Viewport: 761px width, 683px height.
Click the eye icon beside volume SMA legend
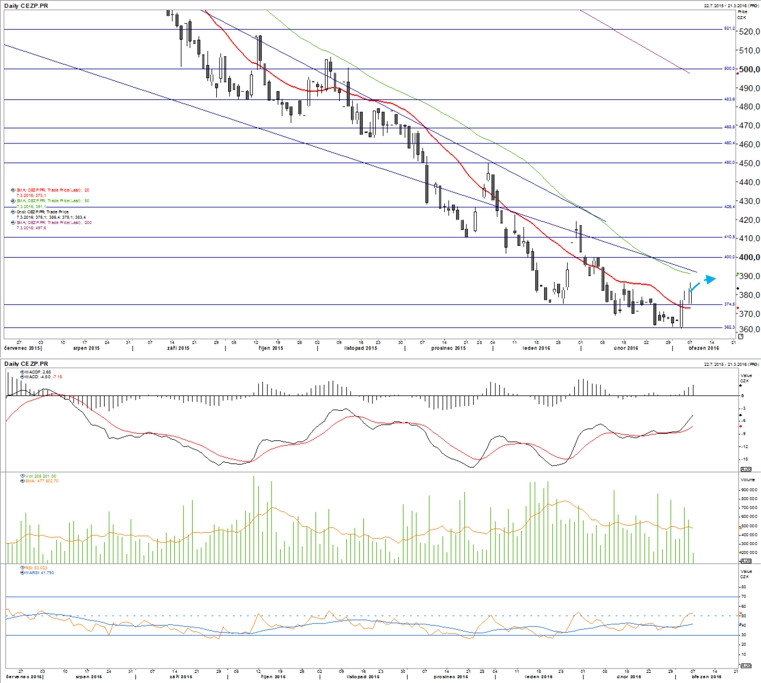click(x=22, y=481)
